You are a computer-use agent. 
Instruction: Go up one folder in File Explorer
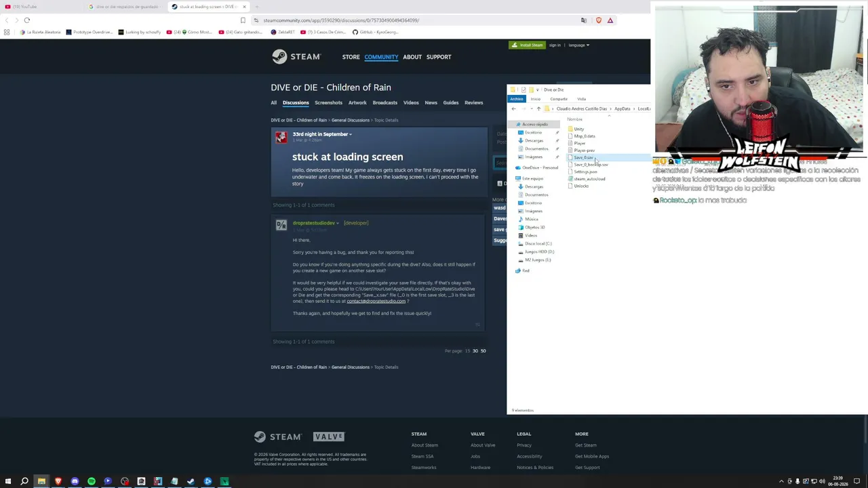[538, 108]
